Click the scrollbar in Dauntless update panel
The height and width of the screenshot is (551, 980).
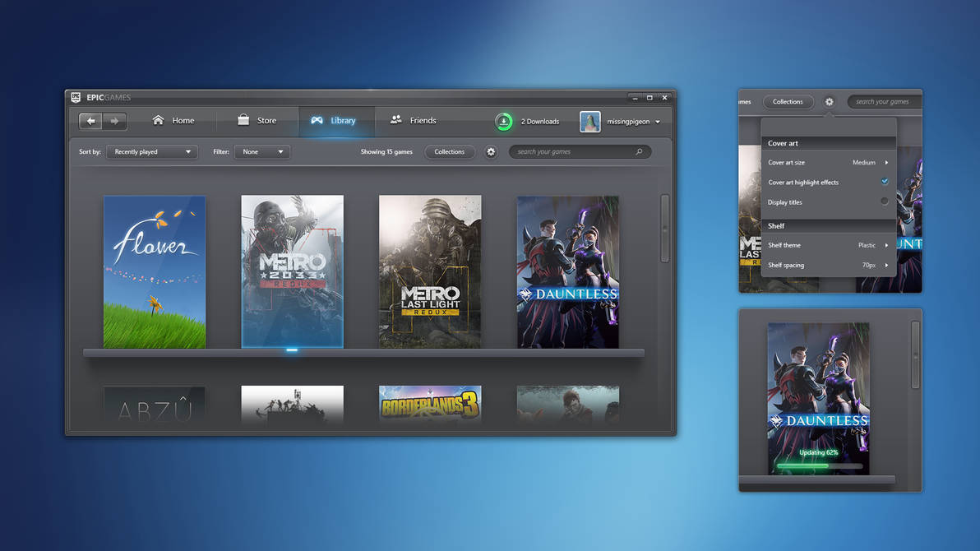coord(916,355)
